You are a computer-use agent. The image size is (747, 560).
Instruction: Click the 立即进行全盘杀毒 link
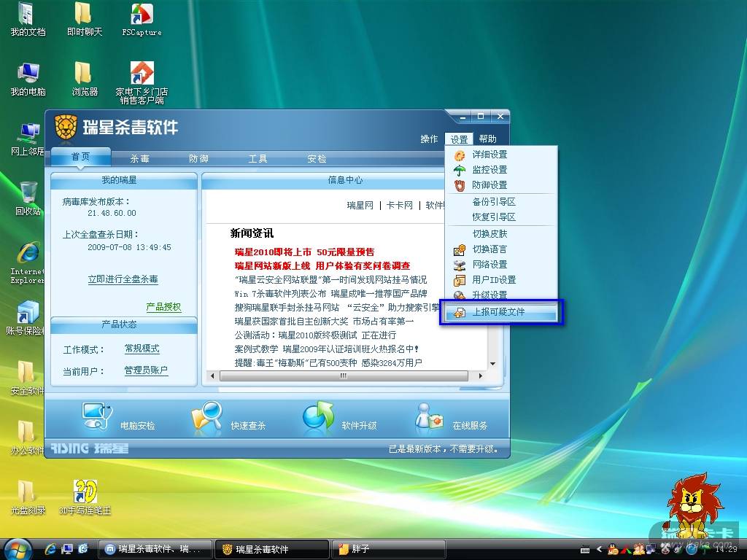(x=123, y=279)
